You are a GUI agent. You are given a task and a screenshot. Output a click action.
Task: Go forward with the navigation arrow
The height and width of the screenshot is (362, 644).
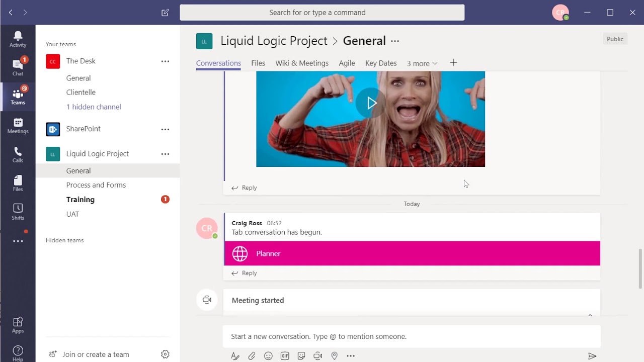25,13
